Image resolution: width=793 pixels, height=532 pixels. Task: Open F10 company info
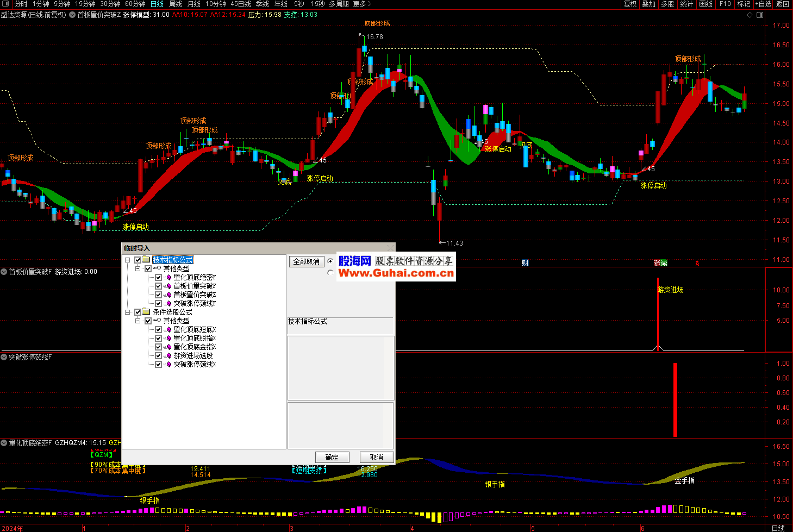(x=725, y=4)
